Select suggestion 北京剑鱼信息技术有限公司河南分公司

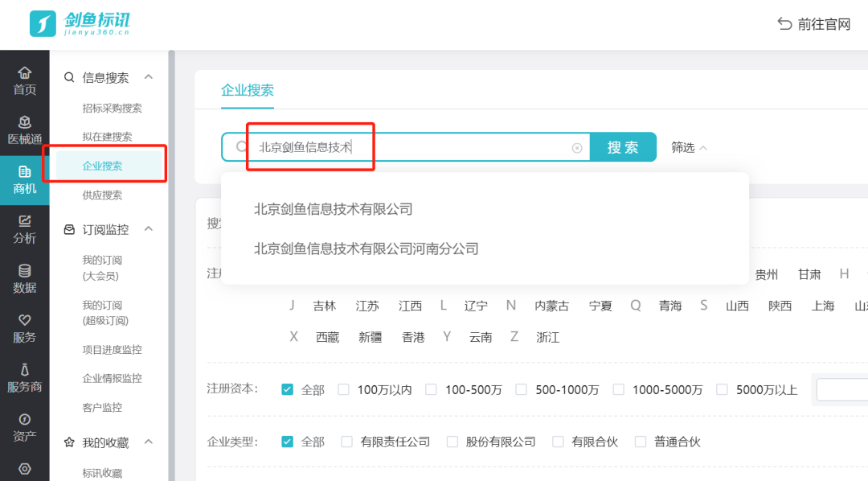[x=366, y=249]
